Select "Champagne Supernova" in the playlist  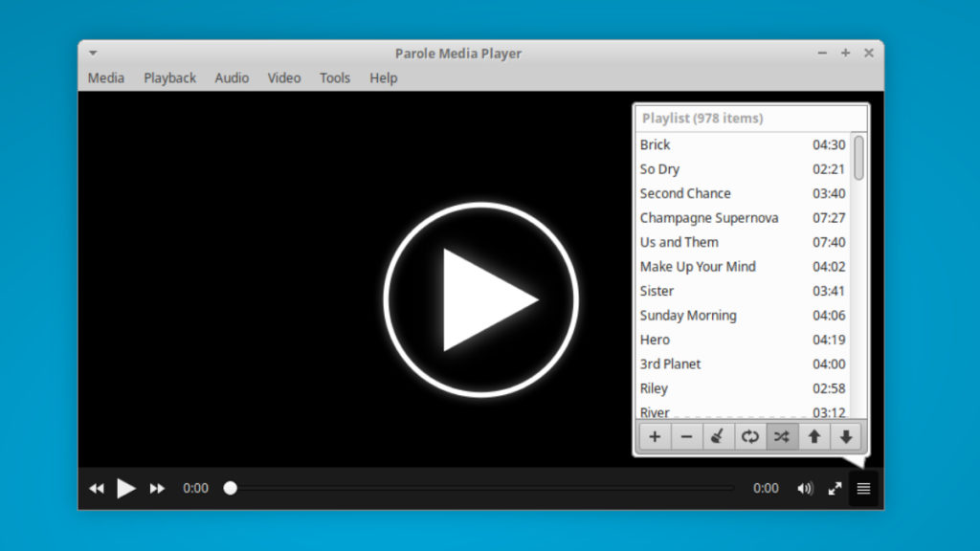coord(709,218)
